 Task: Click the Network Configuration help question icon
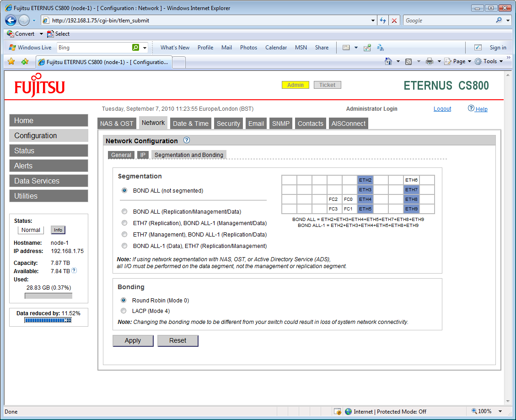(187, 140)
